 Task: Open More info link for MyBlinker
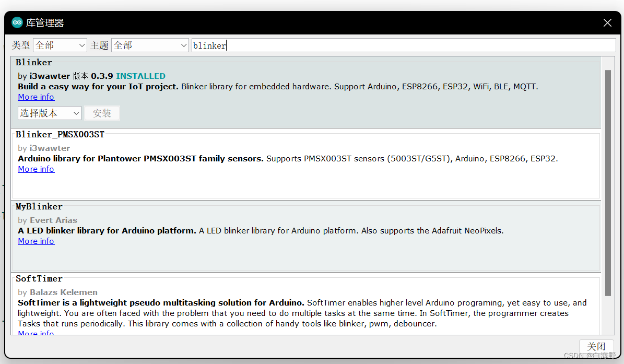point(36,241)
